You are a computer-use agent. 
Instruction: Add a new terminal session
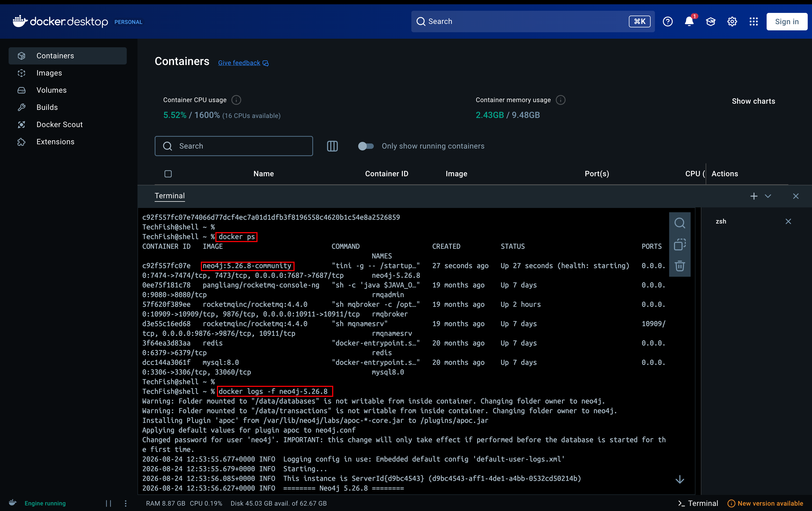click(754, 196)
